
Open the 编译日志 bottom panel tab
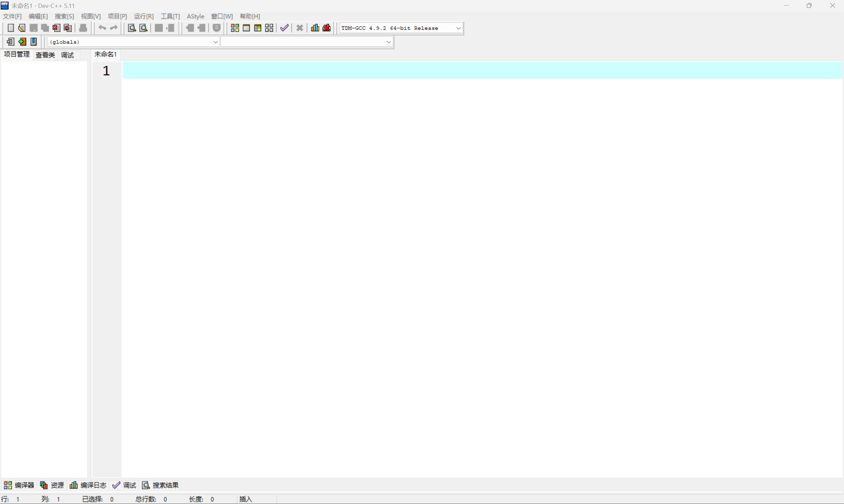click(88, 485)
